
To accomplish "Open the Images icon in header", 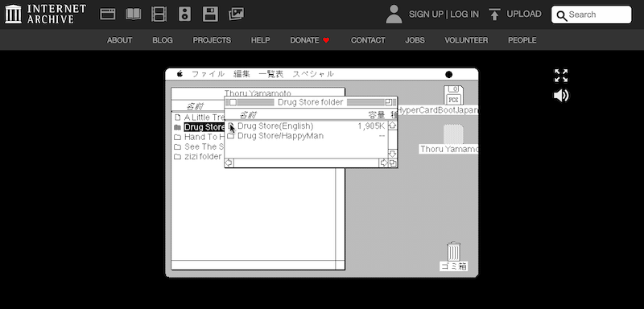I will [236, 14].
